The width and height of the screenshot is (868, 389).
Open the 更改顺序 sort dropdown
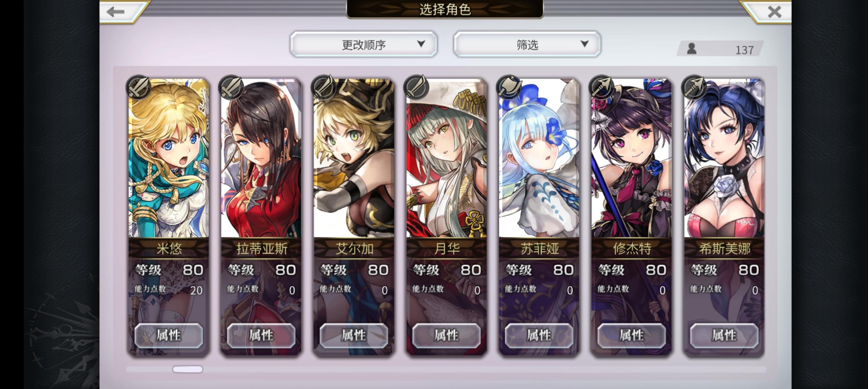coord(364,44)
